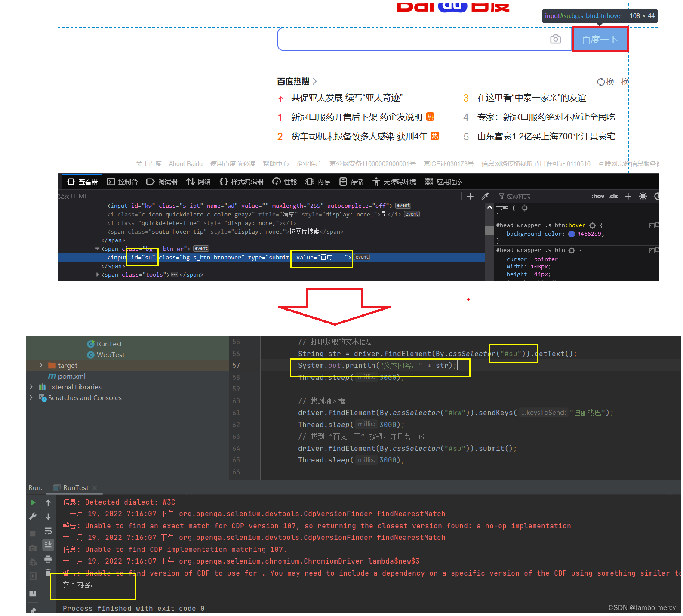Switch to the 应用程序 (Application) devtools tab
Viewport: 683px width, 616px height.
(x=443, y=182)
